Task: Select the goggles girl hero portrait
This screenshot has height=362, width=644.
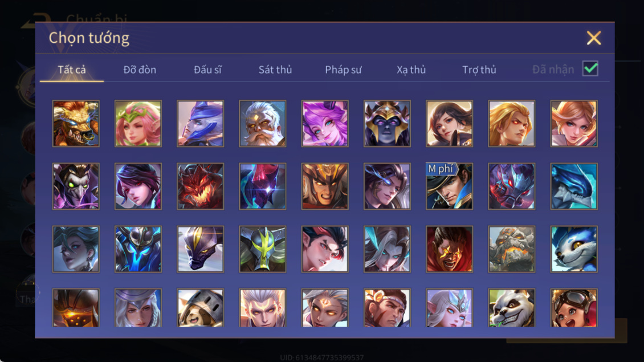Action: (x=574, y=308)
